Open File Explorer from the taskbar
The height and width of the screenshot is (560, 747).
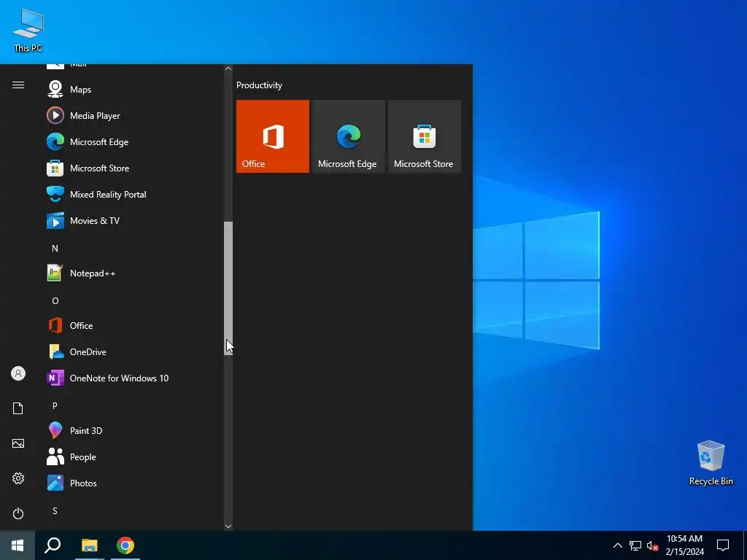tap(89, 545)
